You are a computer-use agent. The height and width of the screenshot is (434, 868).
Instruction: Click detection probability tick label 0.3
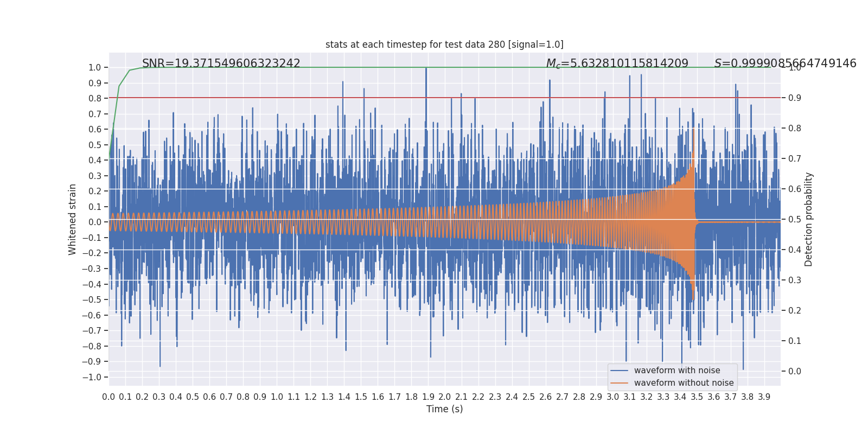pyautogui.click(x=795, y=280)
